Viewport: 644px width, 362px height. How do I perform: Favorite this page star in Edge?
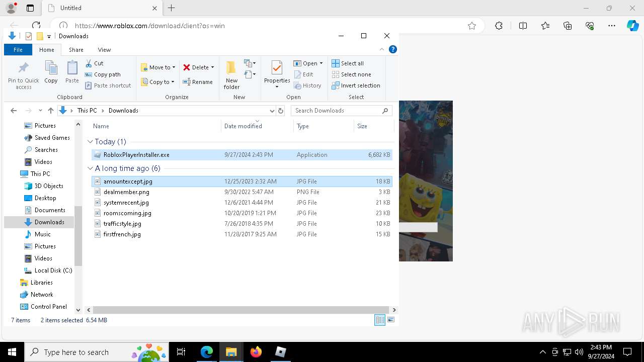click(x=472, y=26)
